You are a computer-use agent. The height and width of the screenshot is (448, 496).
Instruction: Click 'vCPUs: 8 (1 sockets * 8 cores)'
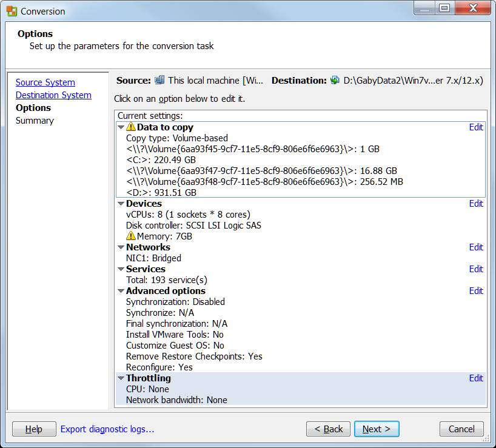(x=188, y=215)
